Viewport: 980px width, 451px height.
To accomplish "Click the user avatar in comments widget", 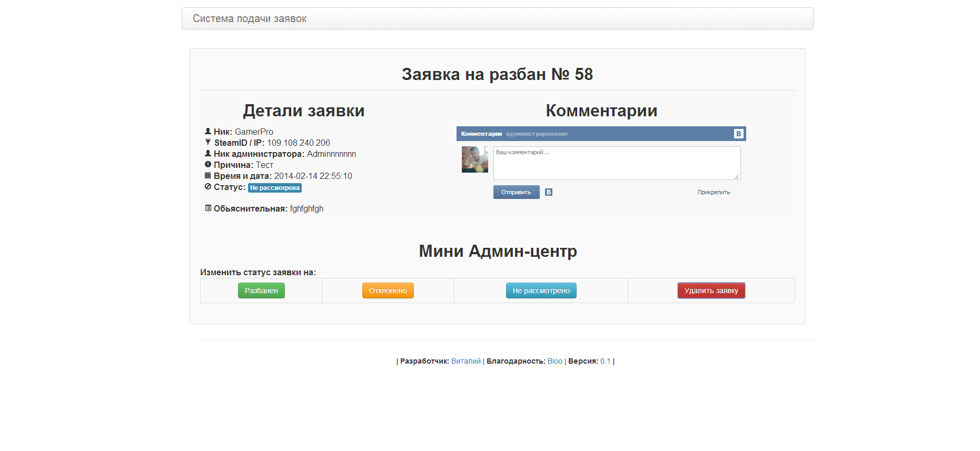I will (x=475, y=159).
